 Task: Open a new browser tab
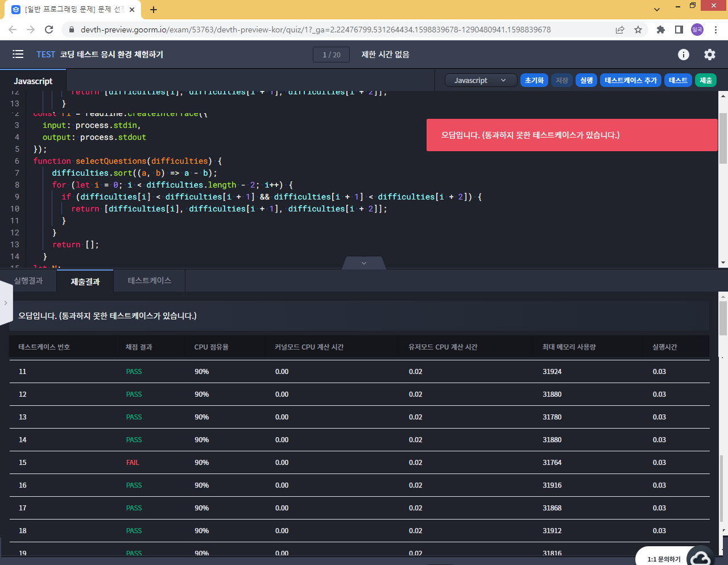point(154,10)
